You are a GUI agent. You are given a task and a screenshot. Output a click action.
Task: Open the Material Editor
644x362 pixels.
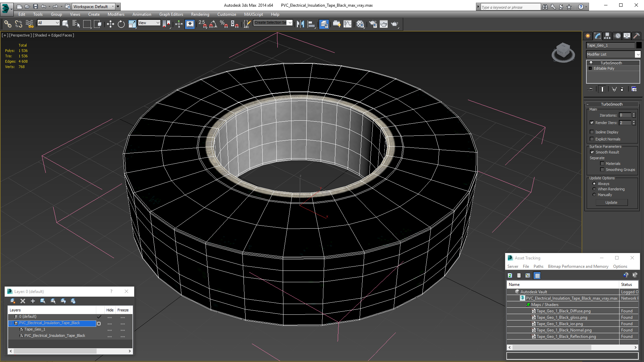[360, 24]
